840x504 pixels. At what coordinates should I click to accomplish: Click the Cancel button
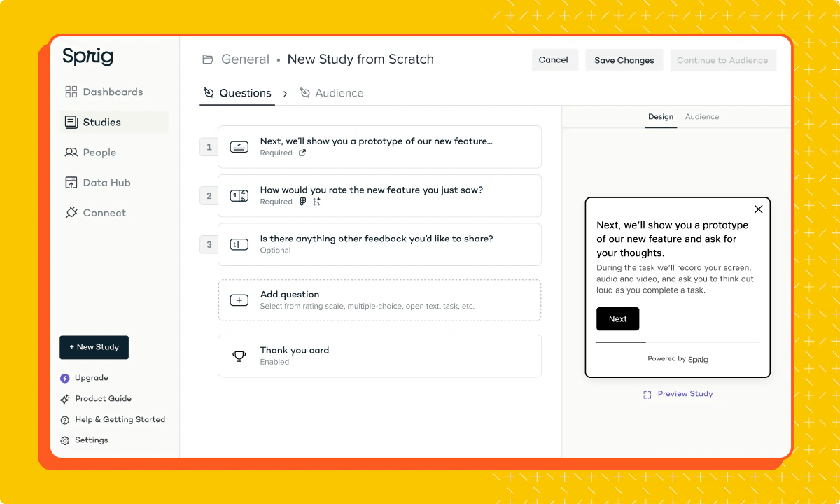[554, 60]
